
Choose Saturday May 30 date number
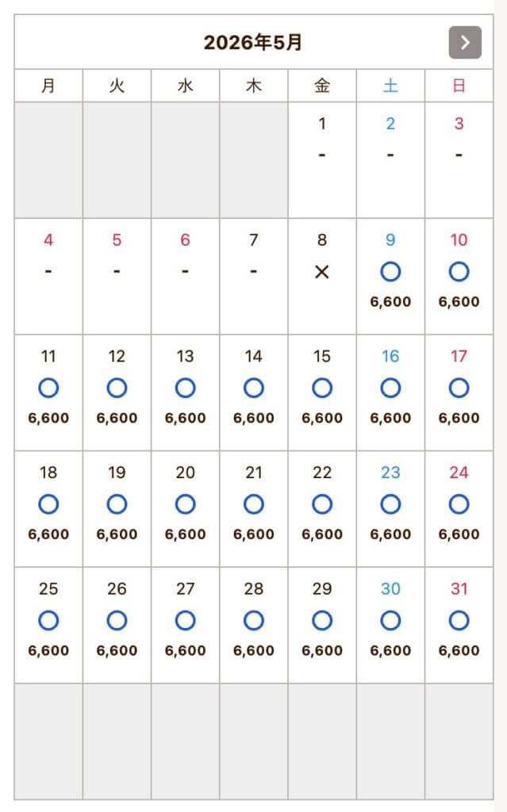point(390,589)
